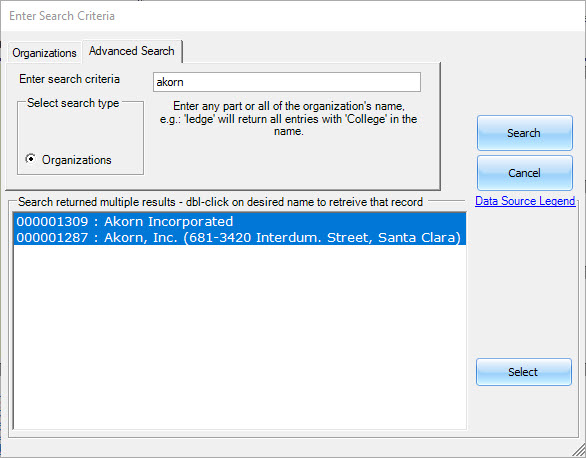Select the Organizations radio button
This screenshot has width=586, height=458.
[31, 159]
